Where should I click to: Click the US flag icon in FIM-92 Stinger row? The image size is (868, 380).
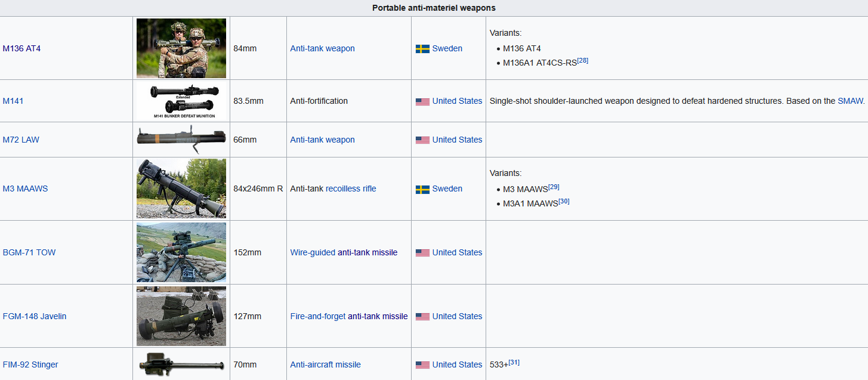coord(422,365)
